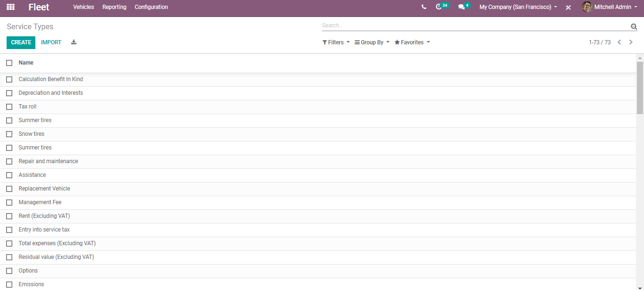Click the CREATE button

tap(21, 42)
